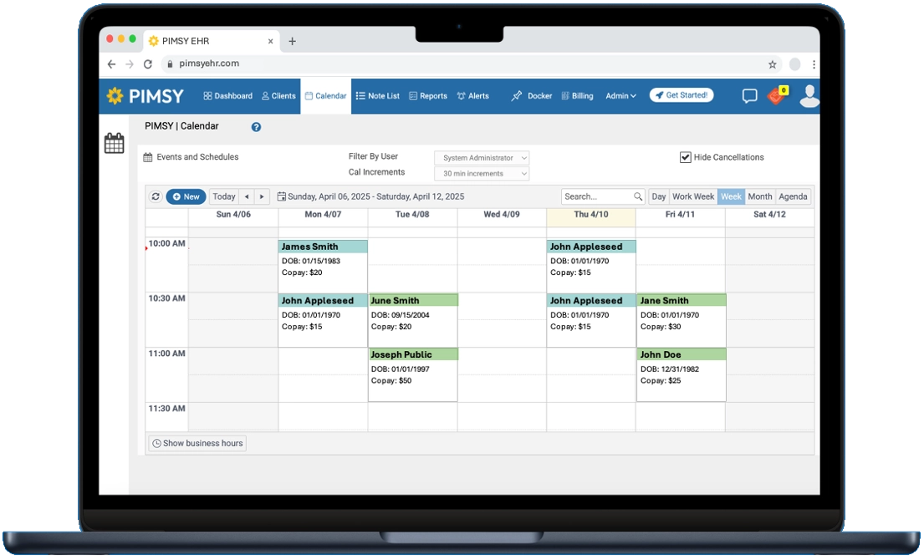Switch to the Agenda view tab

pyautogui.click(x=793, y=196)
